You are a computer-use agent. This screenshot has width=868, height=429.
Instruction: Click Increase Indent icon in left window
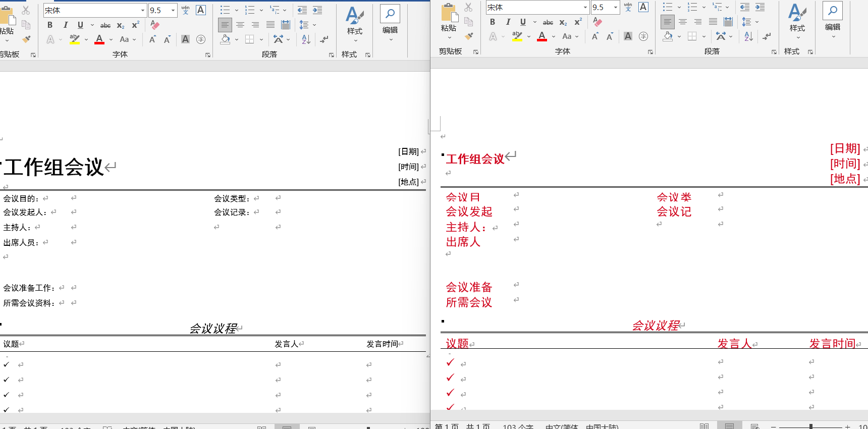coord(317,10)
